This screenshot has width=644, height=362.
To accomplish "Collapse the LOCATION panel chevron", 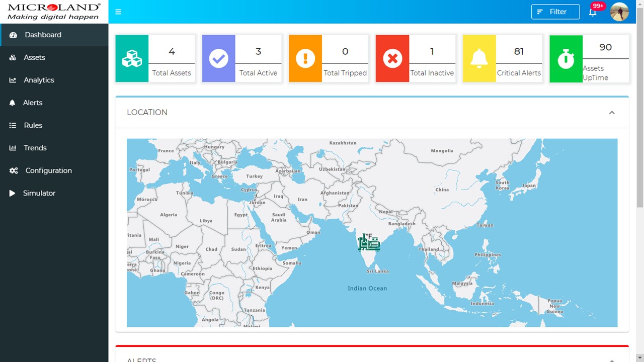I will click(612, 113).
